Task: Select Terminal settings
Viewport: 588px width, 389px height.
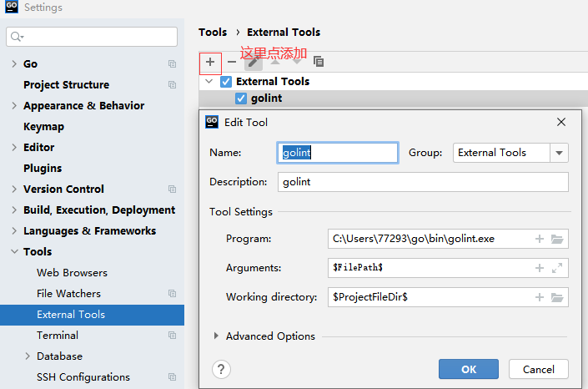Action: click(58, 335)
